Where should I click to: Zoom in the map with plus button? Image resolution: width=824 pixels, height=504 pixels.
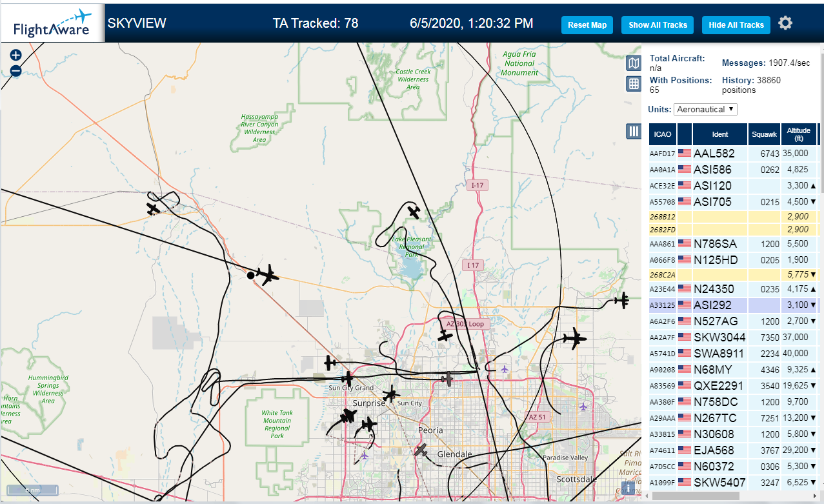(x=16, y=55)
